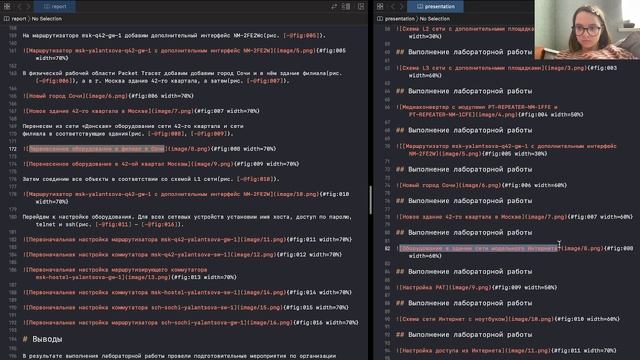The image size is (640, 360).
Task: Go back in report editor history
Action: click(19, 6)
